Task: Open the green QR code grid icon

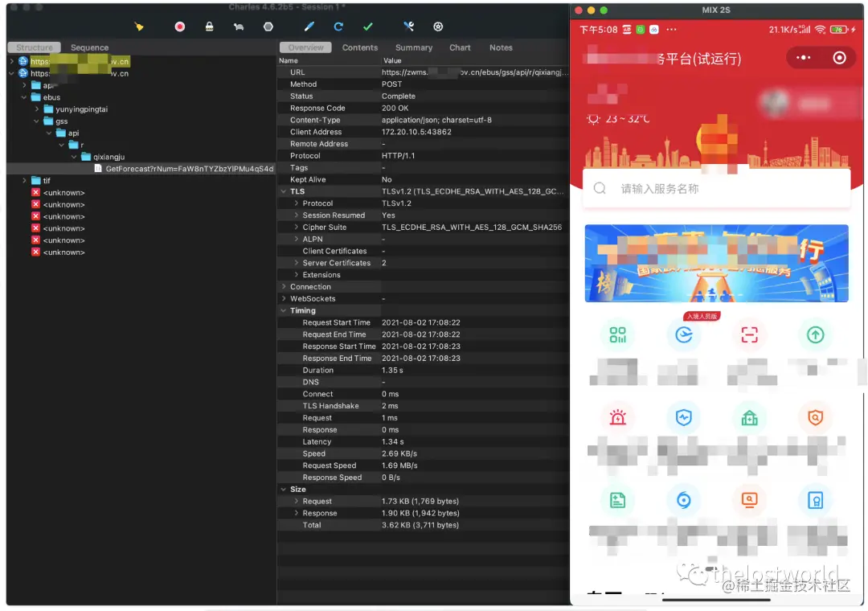Action: pos(618,334)
